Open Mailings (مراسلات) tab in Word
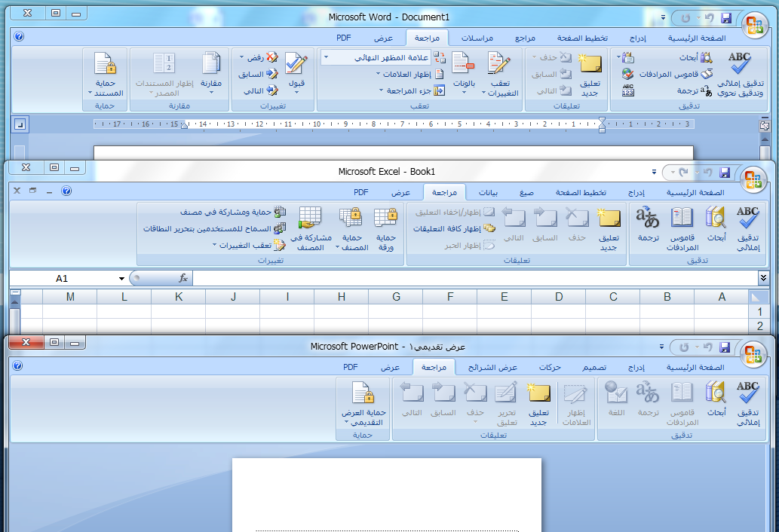 pyautogui.click(x=477, y=38)
